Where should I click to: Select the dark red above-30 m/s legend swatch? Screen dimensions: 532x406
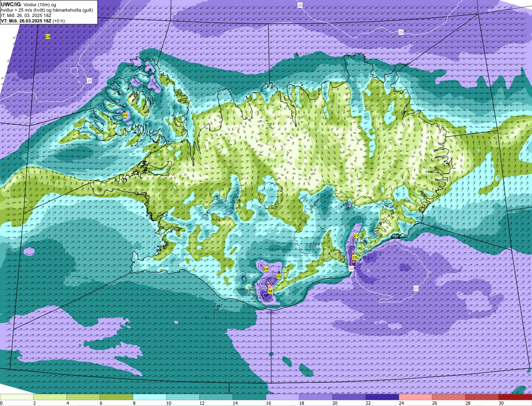tap(515, 397)
